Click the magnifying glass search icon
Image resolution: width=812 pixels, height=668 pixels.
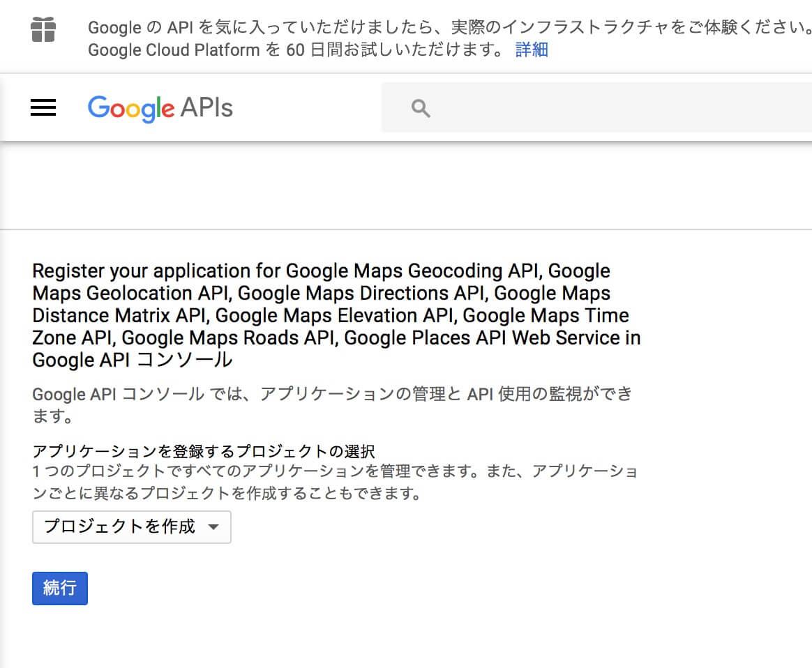click(421, 108)
